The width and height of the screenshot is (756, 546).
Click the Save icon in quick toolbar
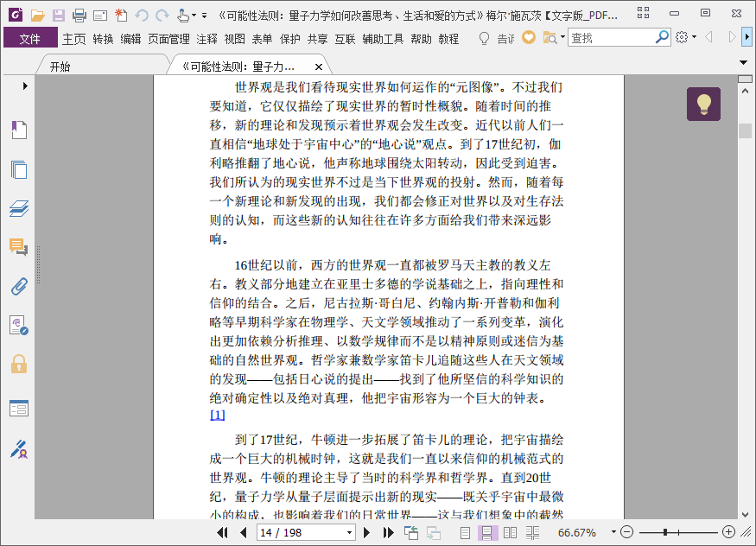coord(59,16)
